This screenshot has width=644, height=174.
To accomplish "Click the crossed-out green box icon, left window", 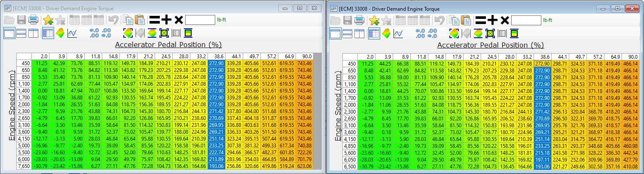I will point(164,33).
